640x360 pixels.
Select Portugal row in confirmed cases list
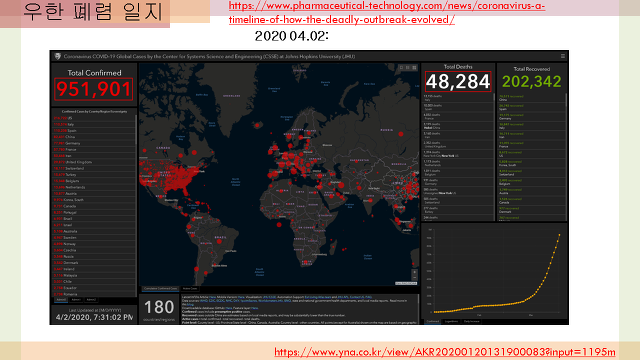click(x=94, y=212)
